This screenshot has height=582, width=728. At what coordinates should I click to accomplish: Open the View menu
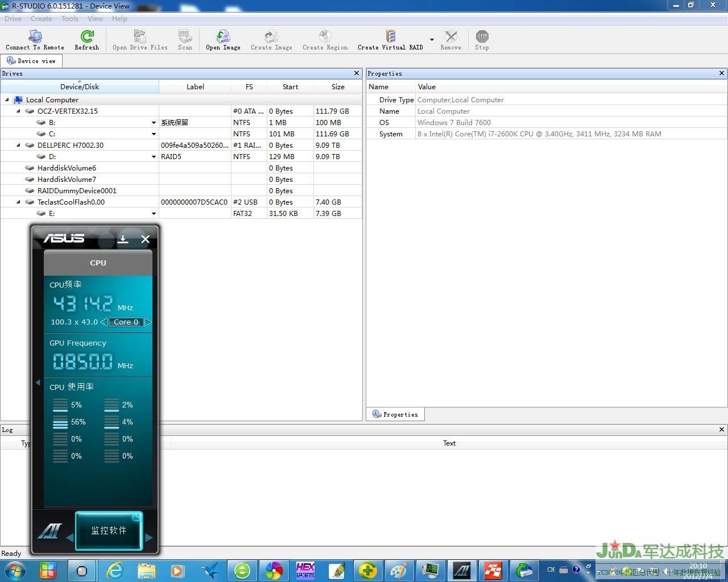(95, 19)
